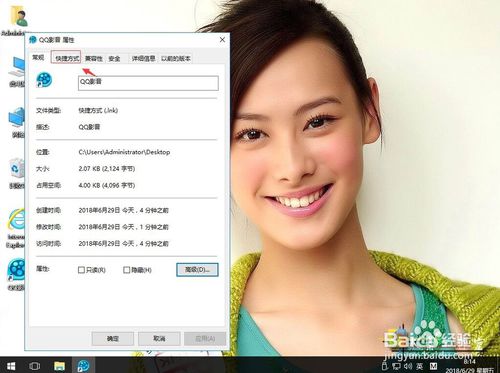
Task: Switch to the 安全 tab
Action: [x=115, y=58]
